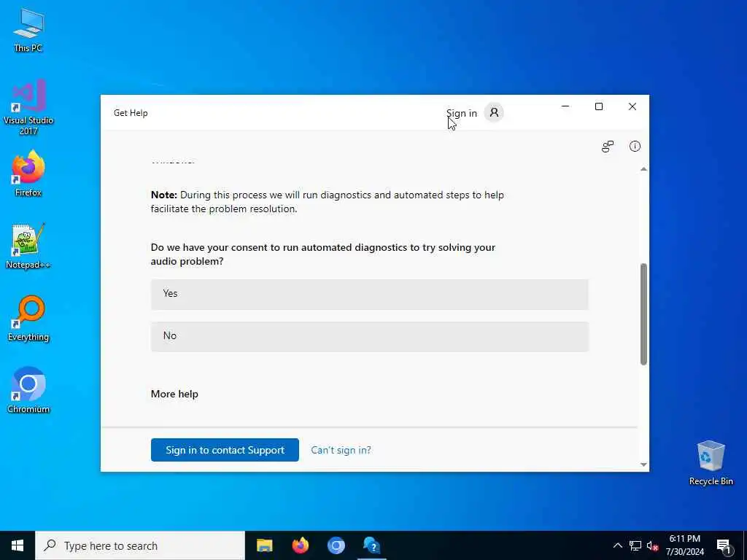Open the Action Center notifications icon
Screen dimensions: 747x560
click(724, 546)
